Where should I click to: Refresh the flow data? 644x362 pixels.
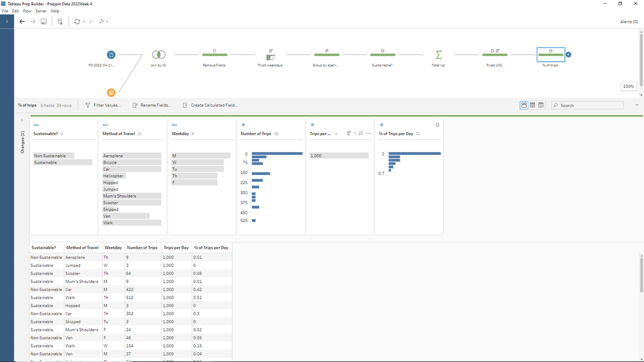tap(77, 22)
